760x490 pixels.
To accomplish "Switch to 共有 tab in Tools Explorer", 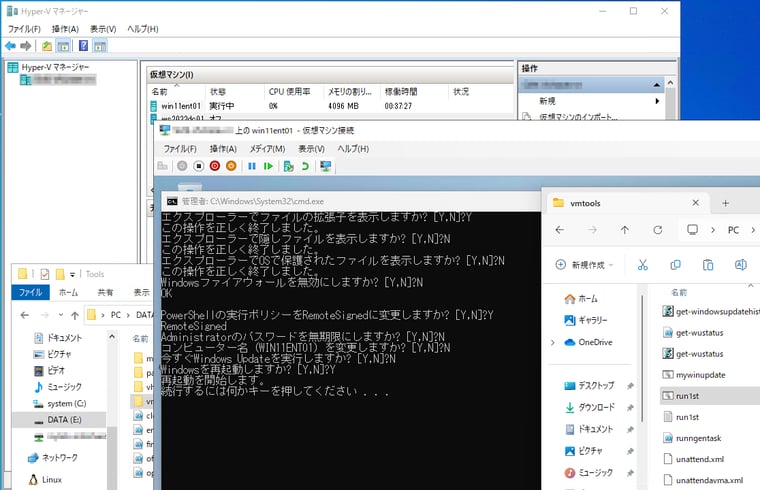I will (105, 292).
